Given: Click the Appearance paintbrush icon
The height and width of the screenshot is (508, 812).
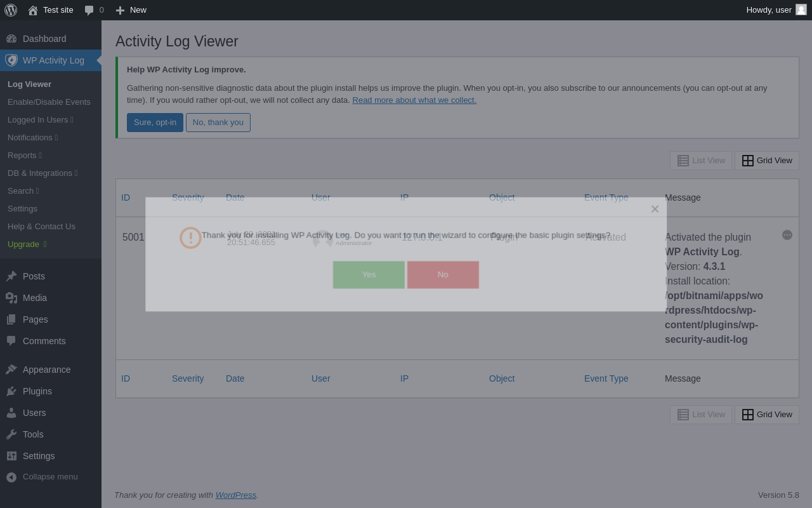Looking at the screenshot, I should click(x=11, y=370).
